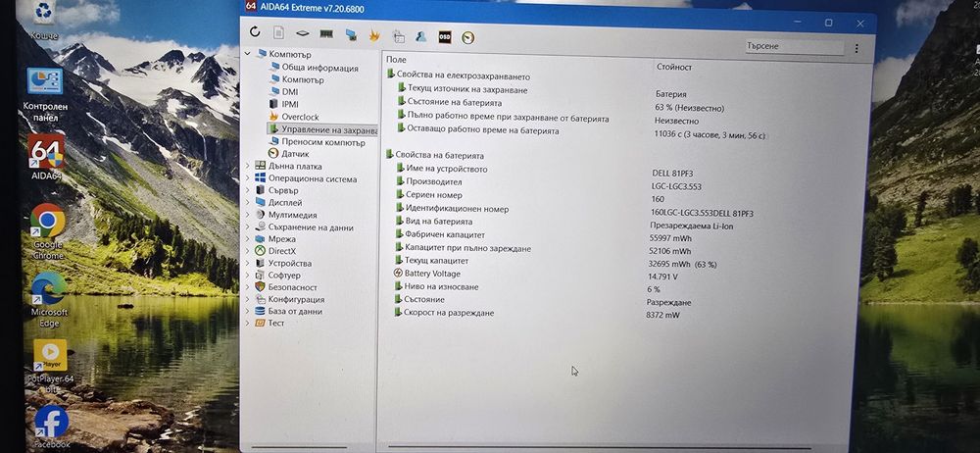Click the Безопасност shield icon in the tree
The width and height of the screenshot is (980, 453).
[260, 286]
